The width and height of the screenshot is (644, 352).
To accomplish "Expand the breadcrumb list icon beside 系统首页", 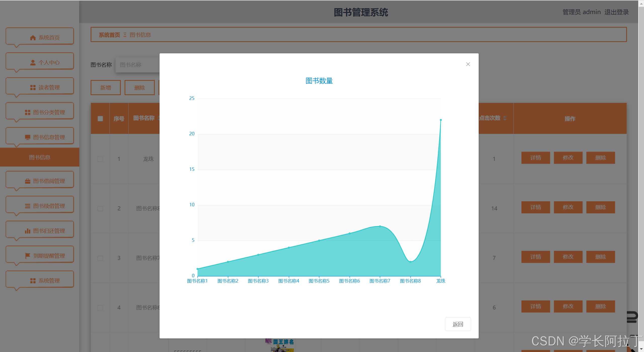I will (124, 35).
